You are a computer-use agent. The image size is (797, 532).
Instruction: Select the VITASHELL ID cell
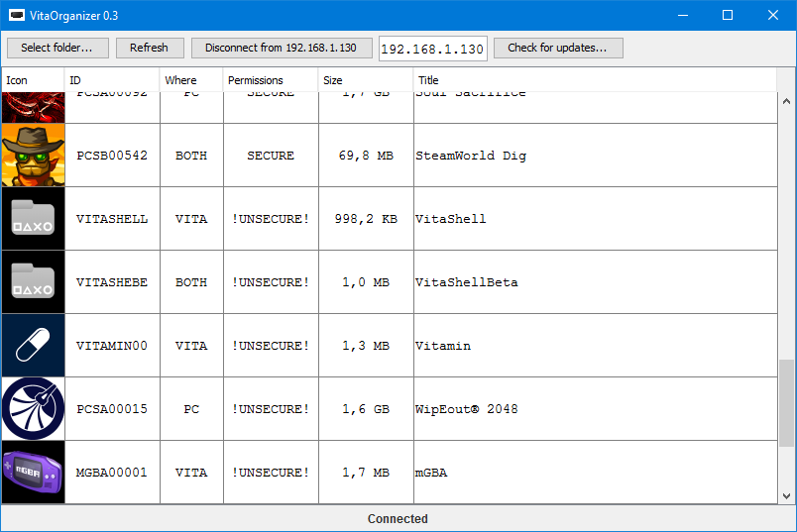coord(112,219)
